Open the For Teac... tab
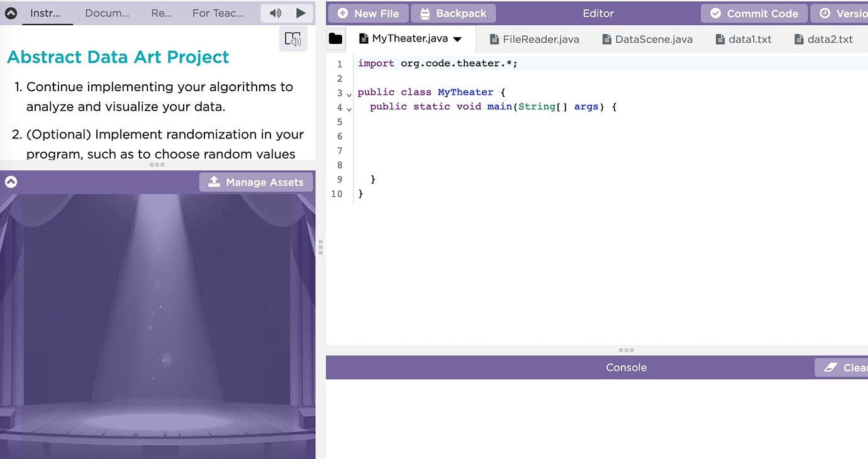This screenshot has height=459, width=868. coord(218,13)
